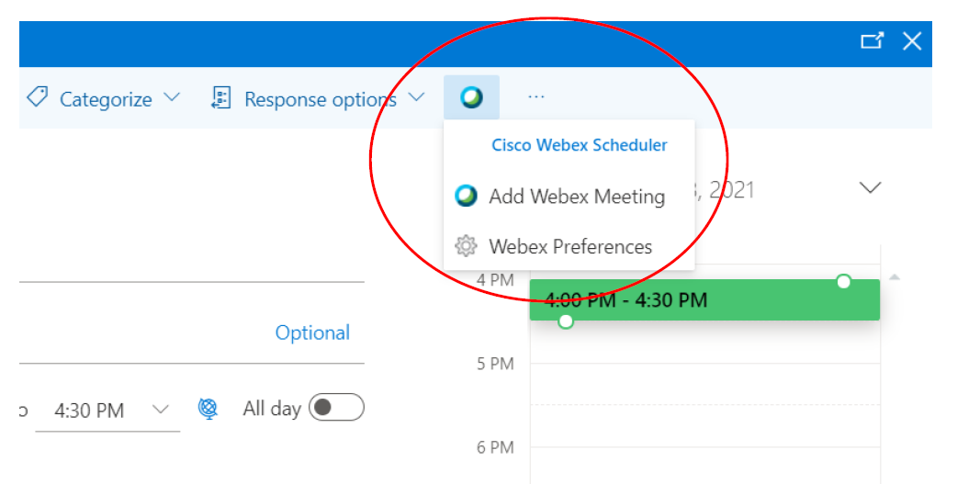Click the Cisco Webex Scheduler heading
980x484 pixels.
click(x=579, y=145)
